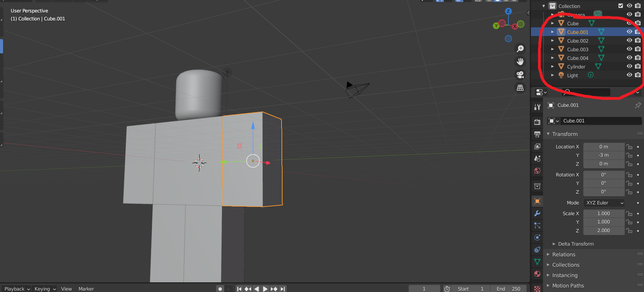Open the Tool properties tab
Viewport: 644px width, 292px height.
(537, 107)
